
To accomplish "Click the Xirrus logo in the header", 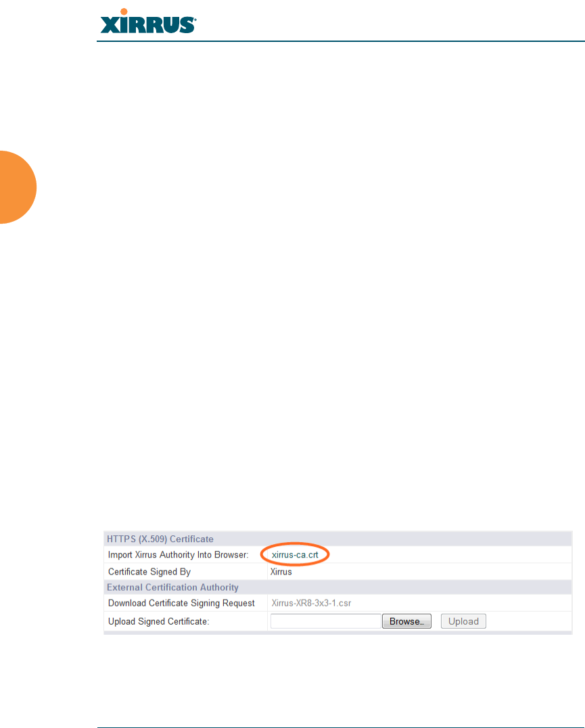I will (x=148, y=22).
